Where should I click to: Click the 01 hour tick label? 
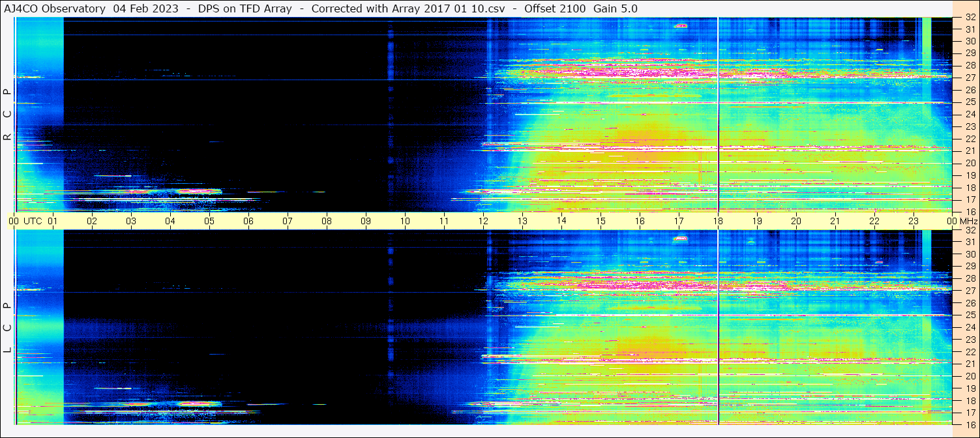[52, 221]
